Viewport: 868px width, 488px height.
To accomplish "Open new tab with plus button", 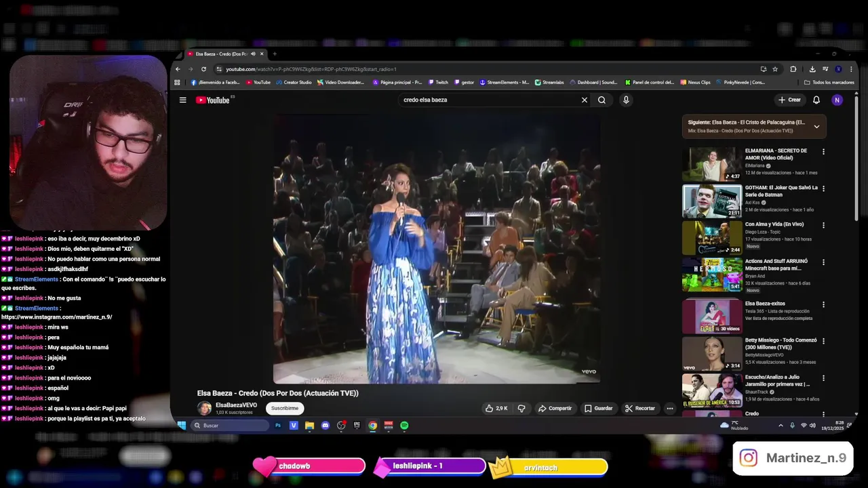I will pyautogui.click(x=275, y=54).
